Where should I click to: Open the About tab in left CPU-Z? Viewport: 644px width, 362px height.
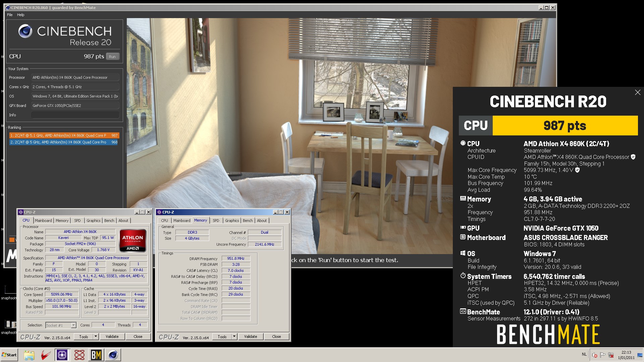coord(123,221)
